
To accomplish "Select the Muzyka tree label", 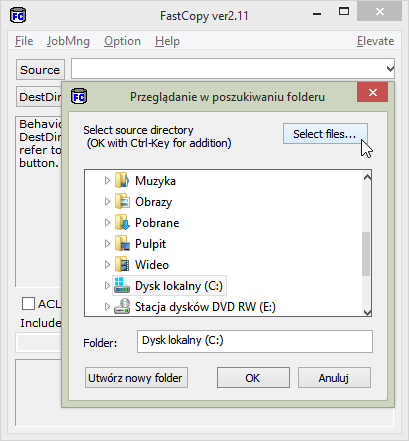I will 155,181.
